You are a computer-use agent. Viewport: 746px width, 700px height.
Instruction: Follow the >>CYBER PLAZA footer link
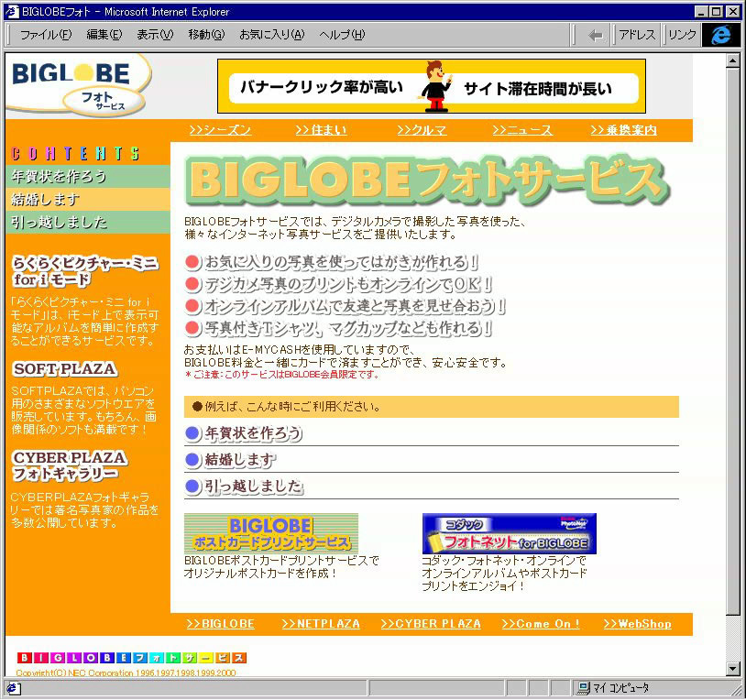point(431,624)
